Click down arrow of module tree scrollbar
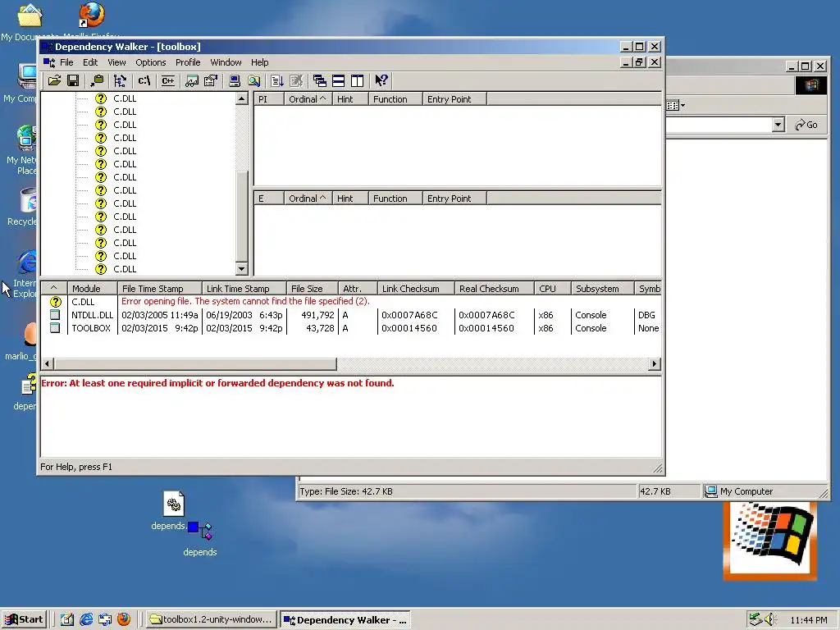The height and width of the screenshot is (630, 840). pyautogui.click(x=242, y=269)
